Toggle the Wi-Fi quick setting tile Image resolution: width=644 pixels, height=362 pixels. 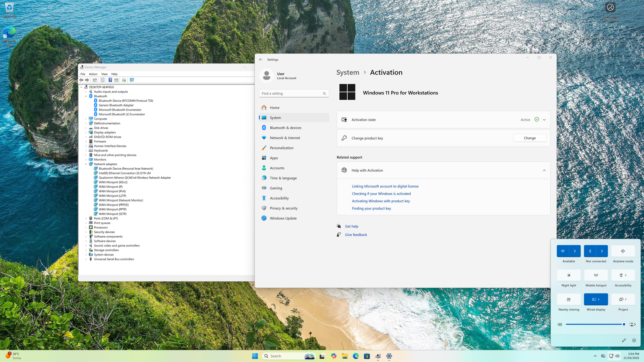click(x=563, y=251)
